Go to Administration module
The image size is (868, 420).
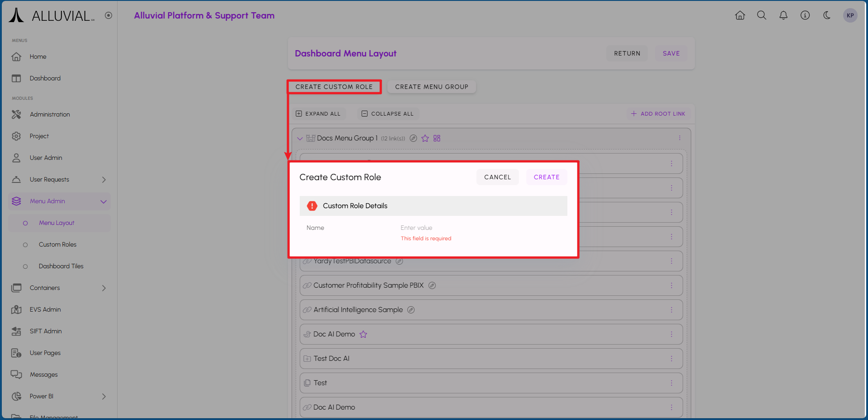(x=50, y=115)
